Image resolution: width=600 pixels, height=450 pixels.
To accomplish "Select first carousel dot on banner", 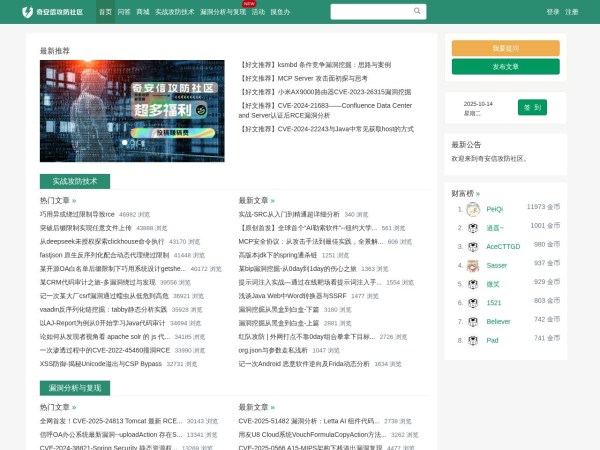I will (124, 143).
